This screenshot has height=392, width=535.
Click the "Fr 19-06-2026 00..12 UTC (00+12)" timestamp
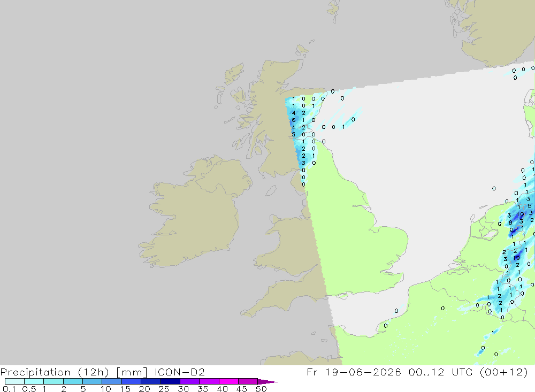pyautogui.click(x=417, y=372)
